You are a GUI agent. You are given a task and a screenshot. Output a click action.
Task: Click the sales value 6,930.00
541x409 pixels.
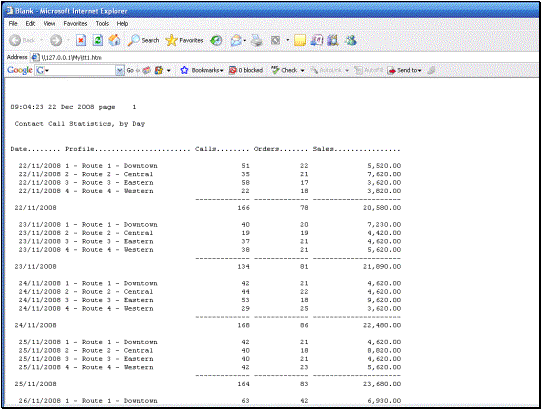[x=384, y=401]
